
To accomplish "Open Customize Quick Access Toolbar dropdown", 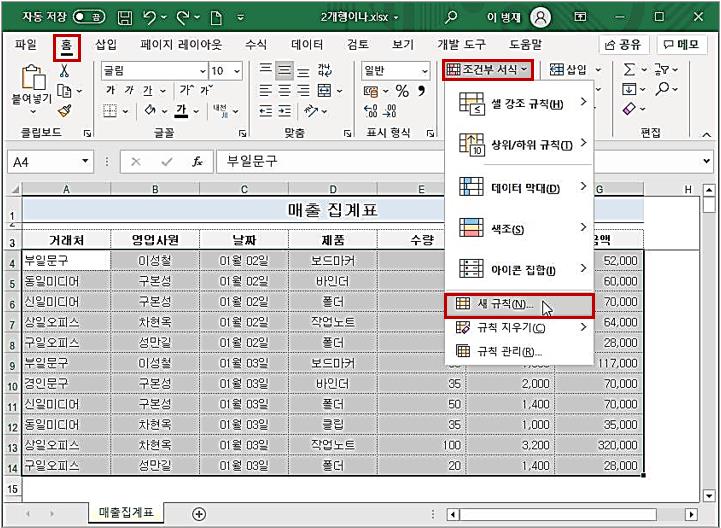I will [240, 18].
